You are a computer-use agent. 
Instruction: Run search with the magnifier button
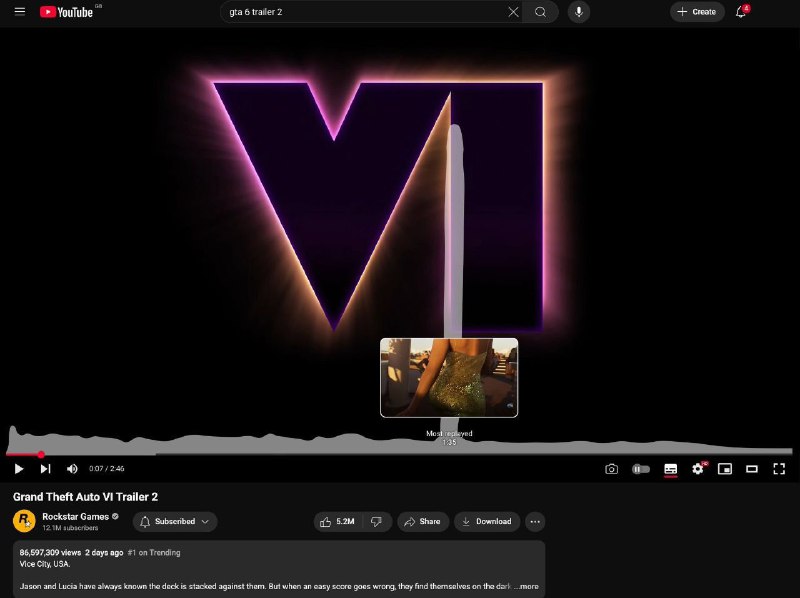point(540,12)
